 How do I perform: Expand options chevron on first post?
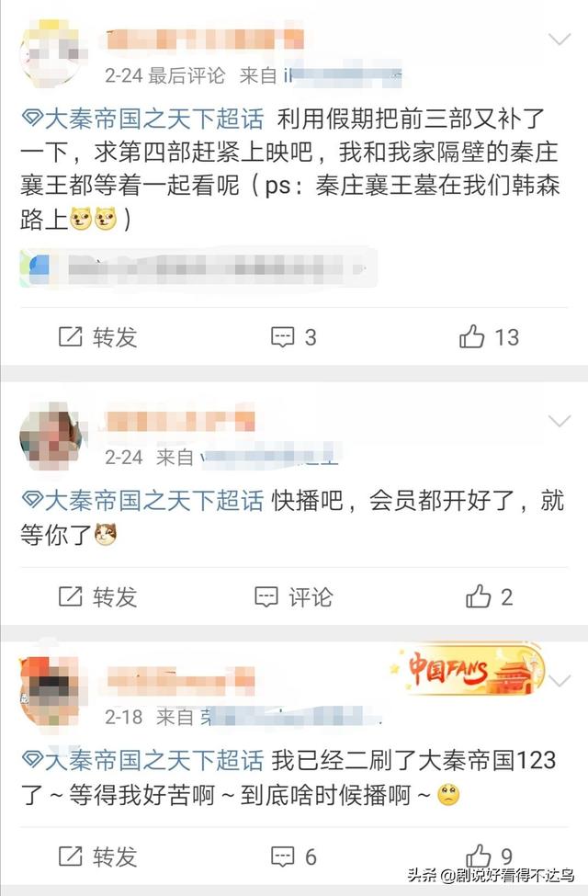(559, 39)
